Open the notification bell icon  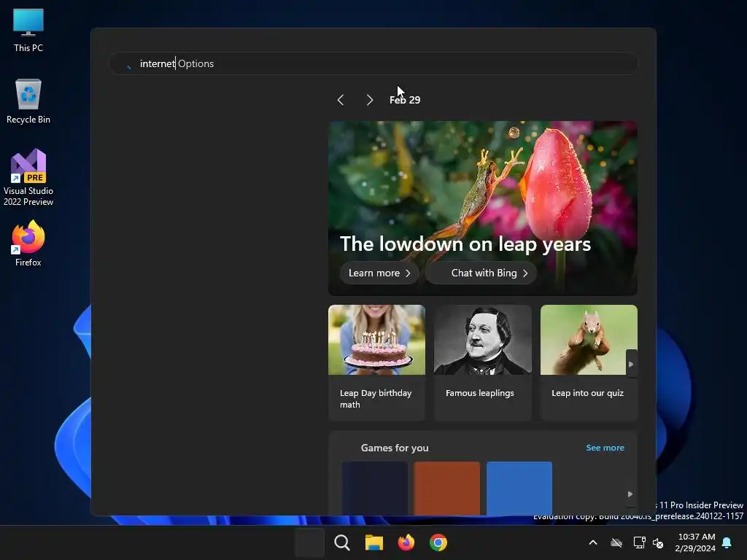pyautogui.click(x=727, y=542)
